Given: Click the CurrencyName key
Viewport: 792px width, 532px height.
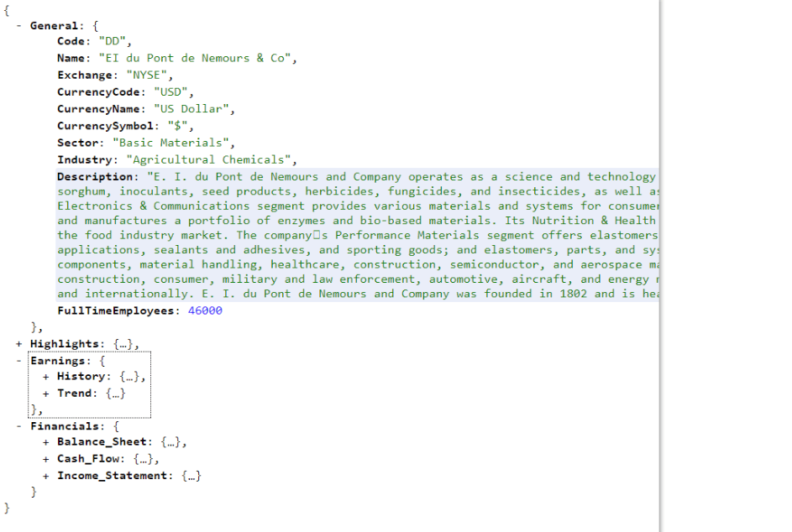Looking at the screenshot, I should pos(98,109).
